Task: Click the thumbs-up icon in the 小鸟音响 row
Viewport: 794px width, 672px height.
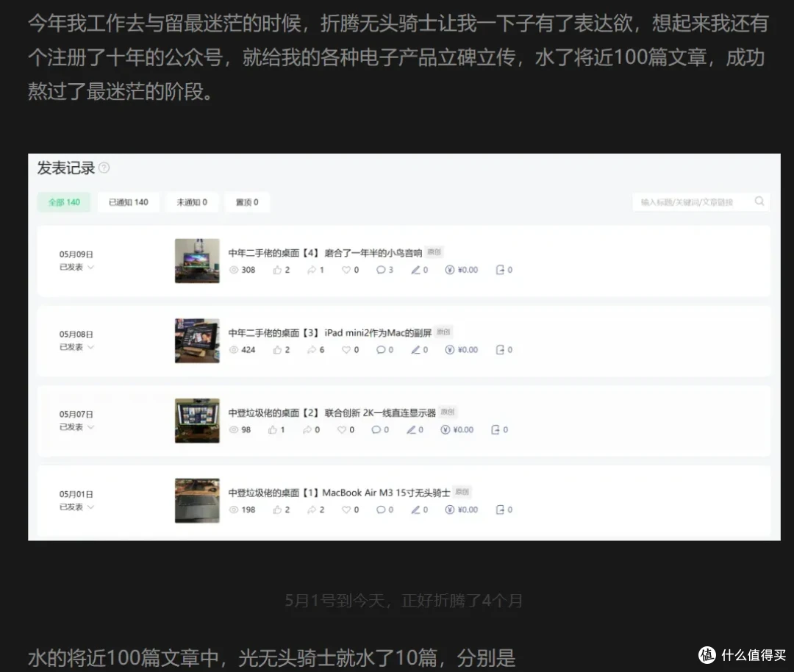Action: click(x=277, y=270)
